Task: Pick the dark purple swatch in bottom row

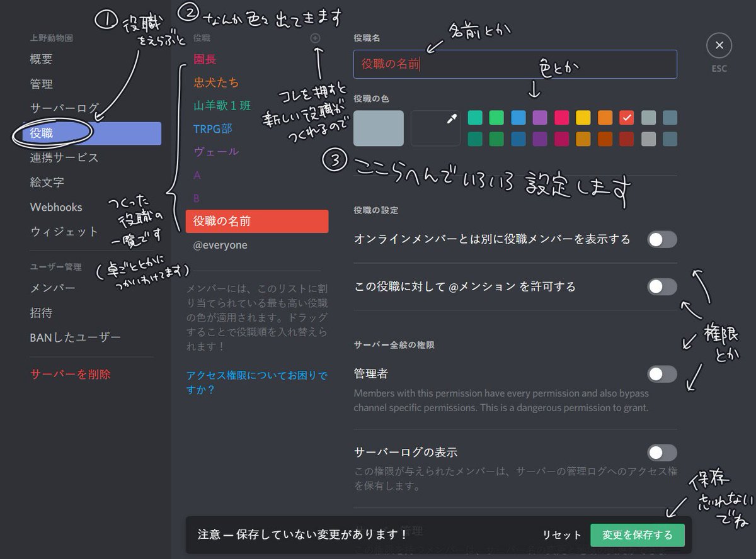Action: coord(540,138)
